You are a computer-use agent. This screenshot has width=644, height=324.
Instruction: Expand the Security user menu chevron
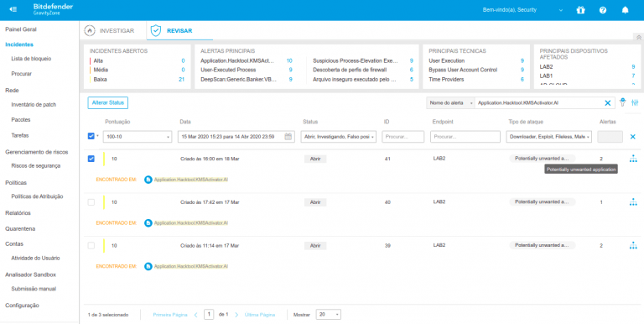[x=561, y=10]
